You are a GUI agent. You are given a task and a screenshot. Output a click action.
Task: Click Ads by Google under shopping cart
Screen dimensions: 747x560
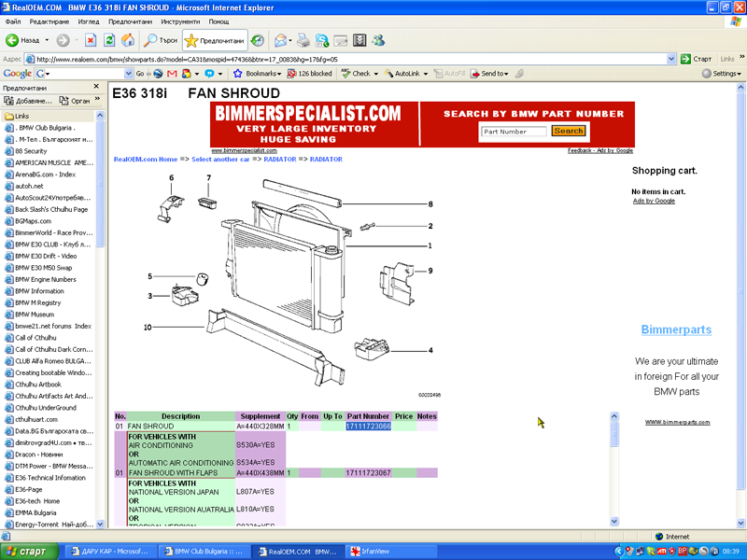[654, 201]
